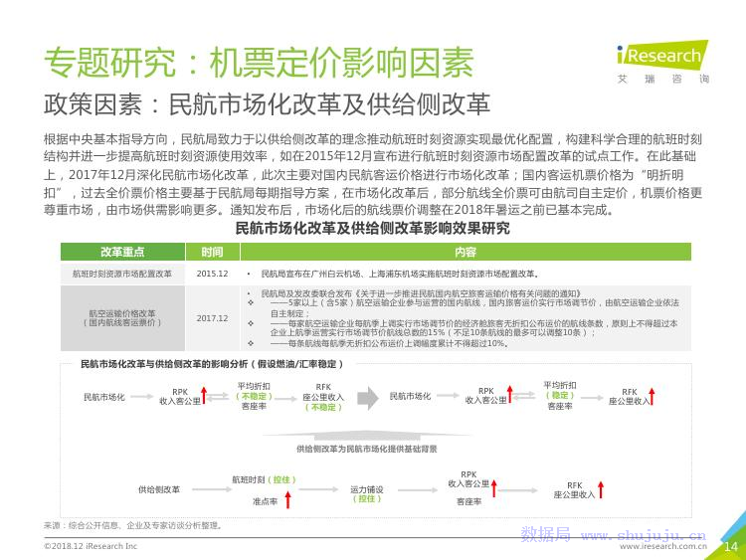Select the 2015.12 date cell
This screenshot has height=560, width=746.
click(x=212, y=274)
